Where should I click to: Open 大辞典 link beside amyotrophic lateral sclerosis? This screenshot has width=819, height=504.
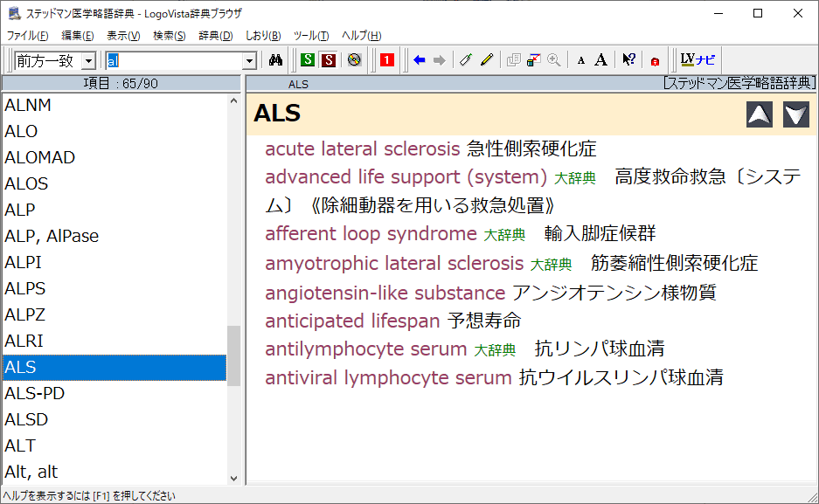[551, 265]
